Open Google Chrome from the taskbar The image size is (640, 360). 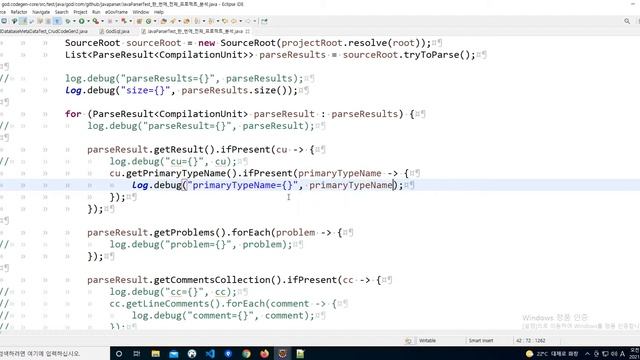[246, 353]
